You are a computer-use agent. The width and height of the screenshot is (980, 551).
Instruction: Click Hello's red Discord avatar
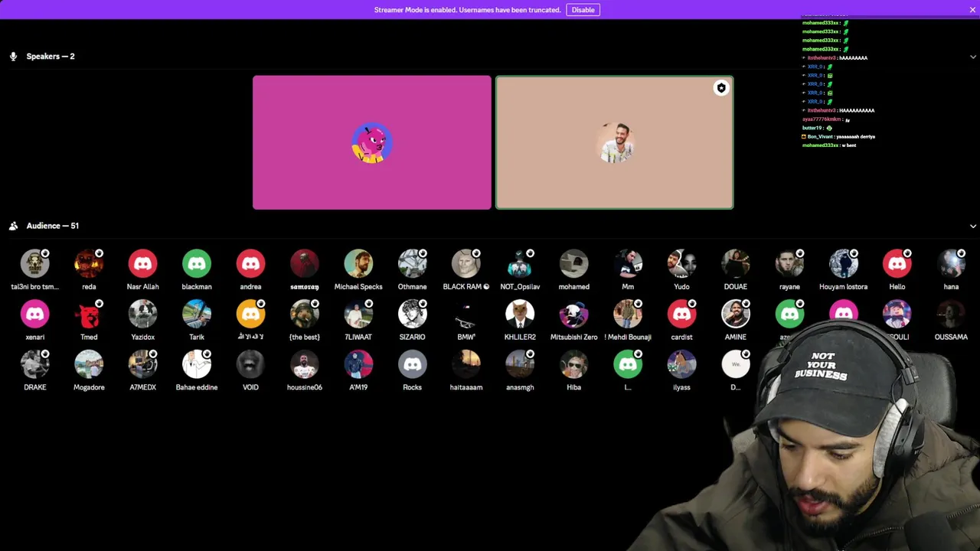click(897, 264)
